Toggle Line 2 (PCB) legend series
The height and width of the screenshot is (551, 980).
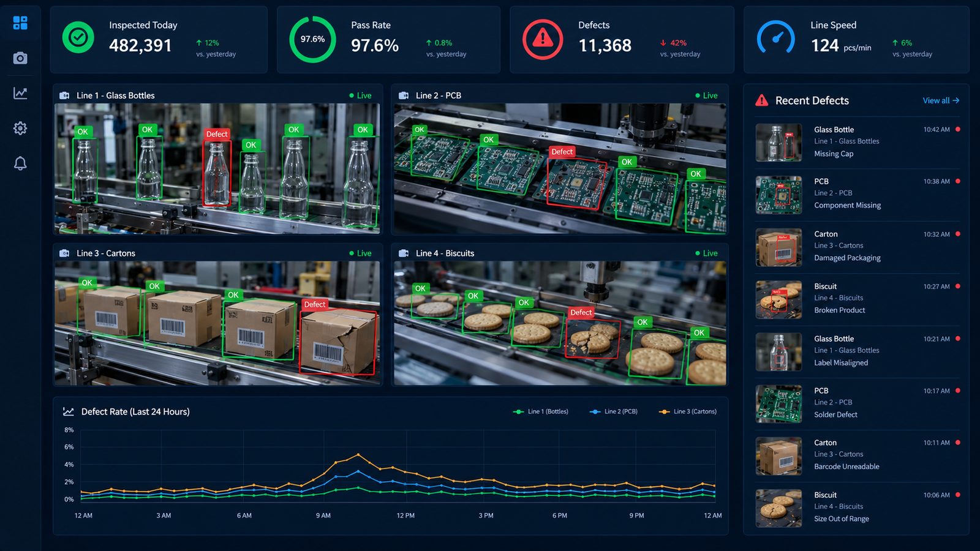tap(614, 411)
